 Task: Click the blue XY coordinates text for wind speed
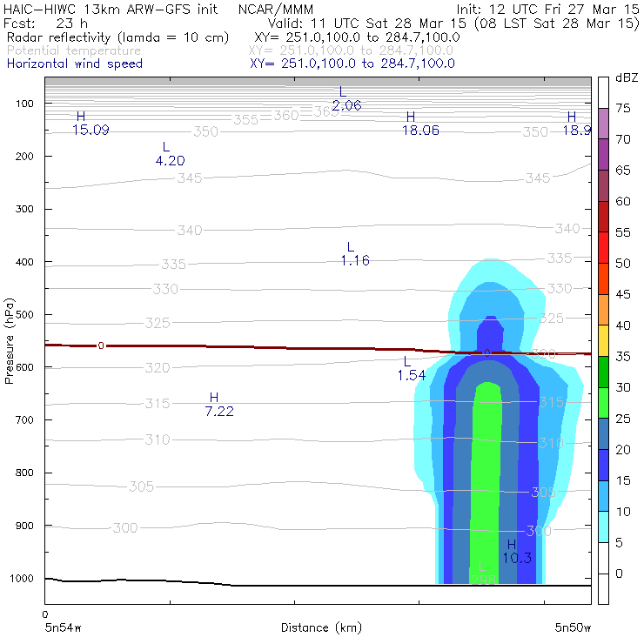point(352,64)
